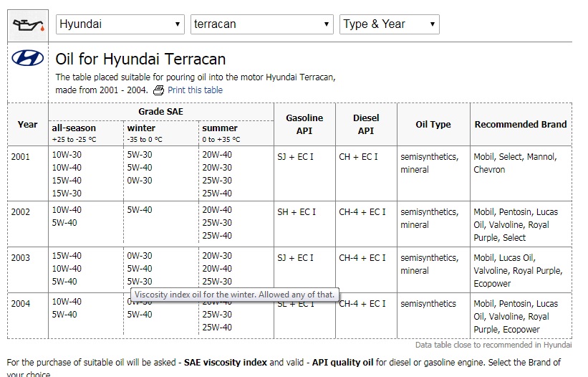The width and height of the screenshot is (588, 377).
Task: Open the Type & Year dropdown
Action: click(x=389, y=24)
